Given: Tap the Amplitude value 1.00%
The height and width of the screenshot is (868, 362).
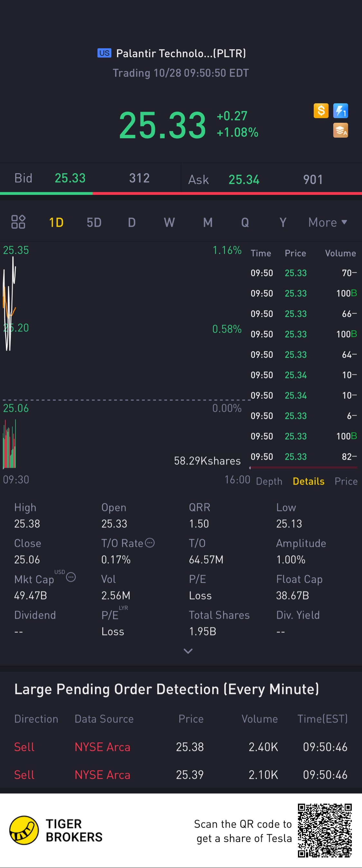Looking at the screenshot, I should pos(291,560).
